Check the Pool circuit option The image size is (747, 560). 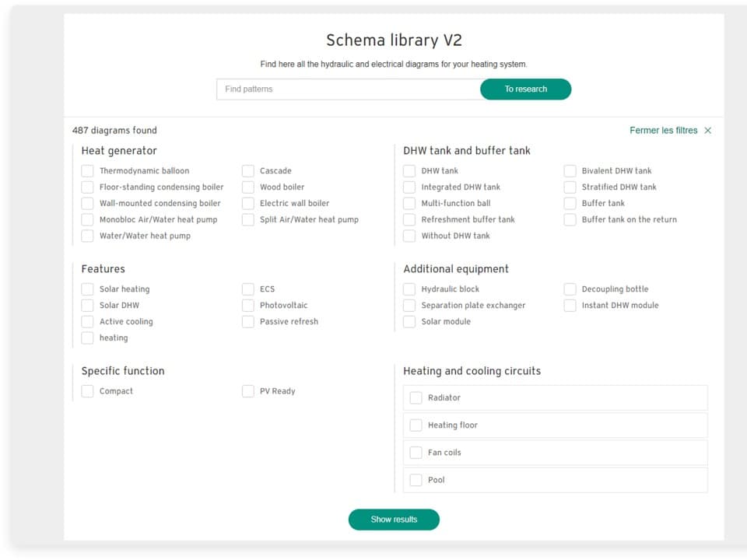[x=416, y=480]
